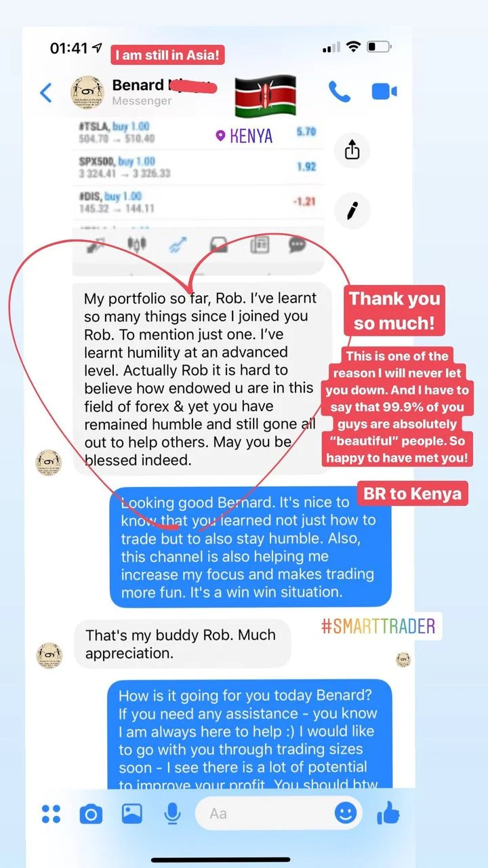The height and width of the screenshot is (868, 488).
Task: Tap the #SMARTTRADER hashtag
Action: 378,625
